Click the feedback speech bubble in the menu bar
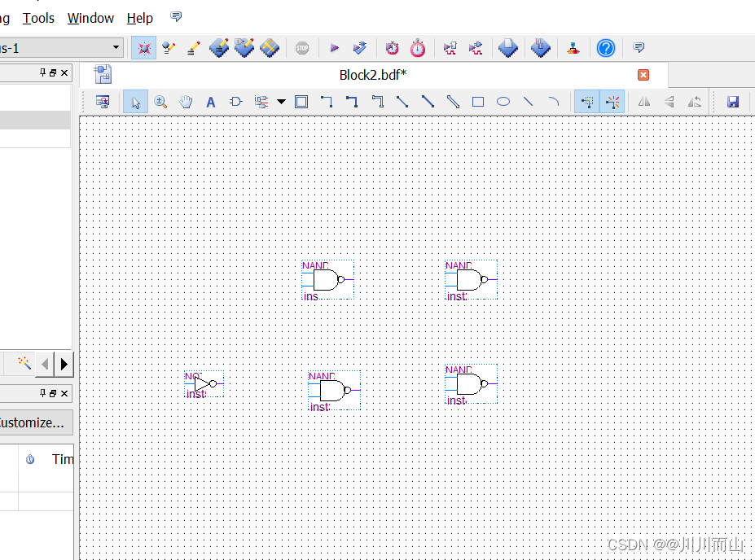 pyautogui.click(x=176, y=17)
